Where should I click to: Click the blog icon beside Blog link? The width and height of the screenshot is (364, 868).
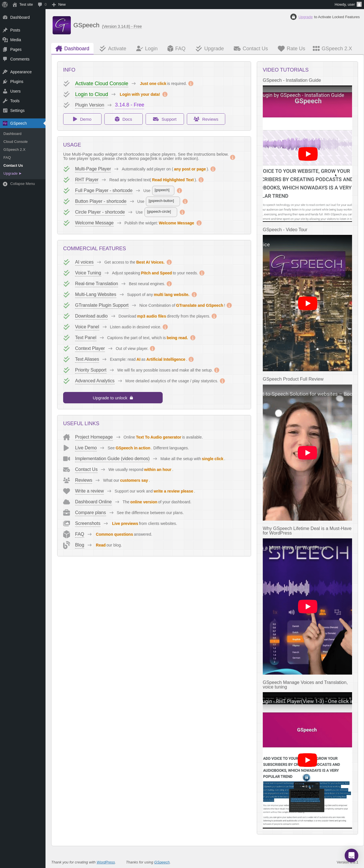tap(67, 545)
